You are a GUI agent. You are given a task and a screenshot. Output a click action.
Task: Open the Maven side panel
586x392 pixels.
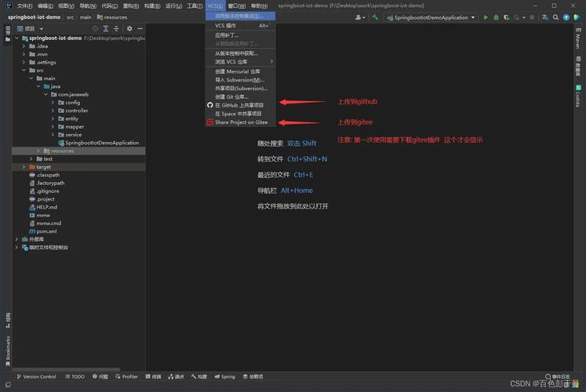point(578,38)
